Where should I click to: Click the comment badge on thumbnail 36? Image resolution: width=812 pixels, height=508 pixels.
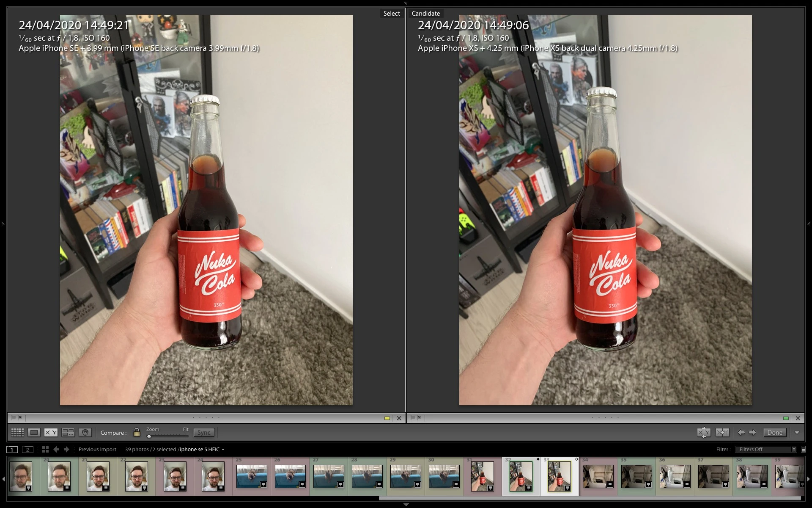coord(687,485)
